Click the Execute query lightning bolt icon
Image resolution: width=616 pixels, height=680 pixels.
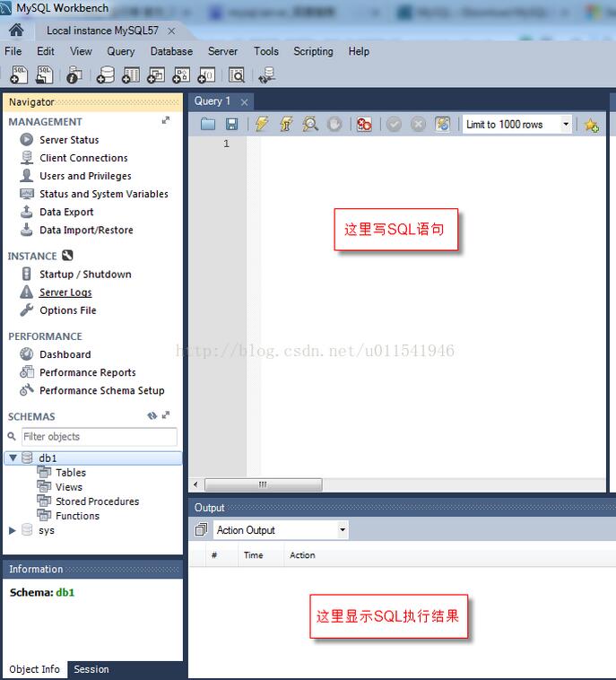[261, 125]
